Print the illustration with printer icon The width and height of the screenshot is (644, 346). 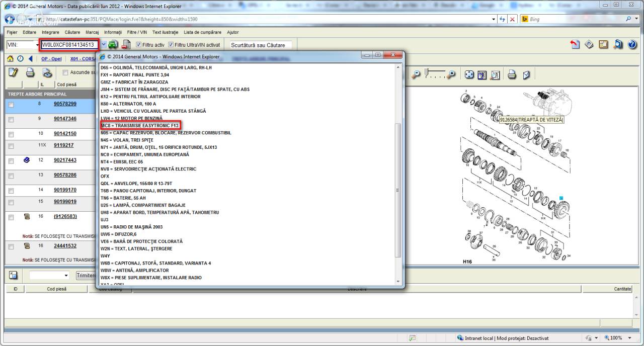pos(512,74)
